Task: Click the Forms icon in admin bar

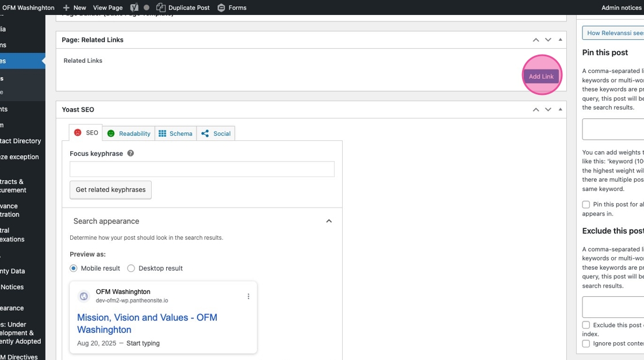Action: click(x=221, y=8)
